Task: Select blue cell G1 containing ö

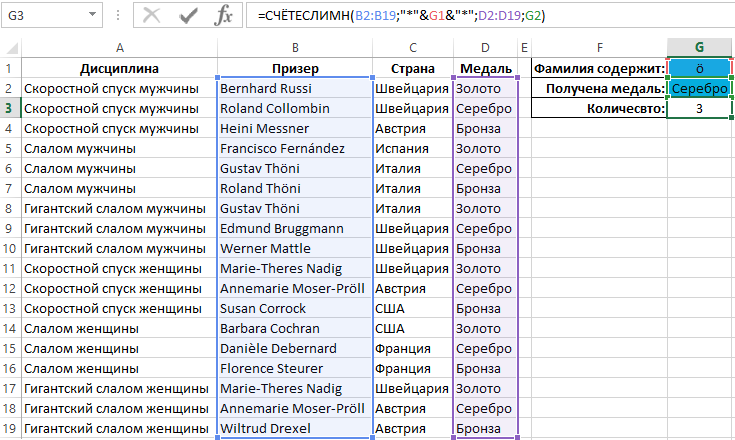Action: [699, 68]
